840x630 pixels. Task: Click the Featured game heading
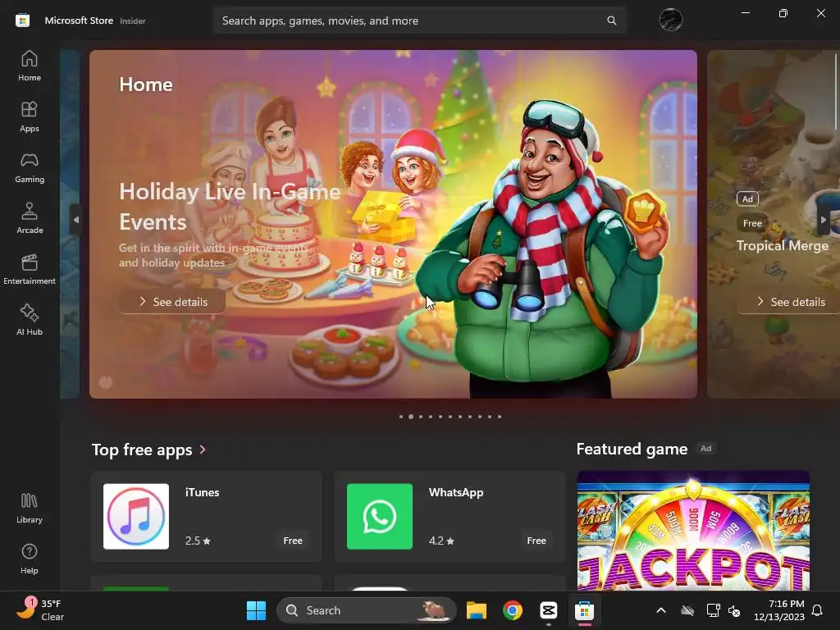632,449
